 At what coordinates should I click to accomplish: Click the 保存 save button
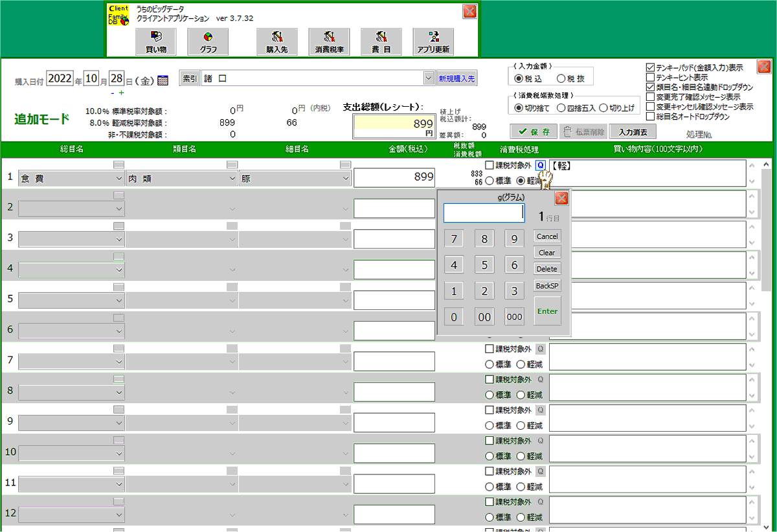(533, 131)
